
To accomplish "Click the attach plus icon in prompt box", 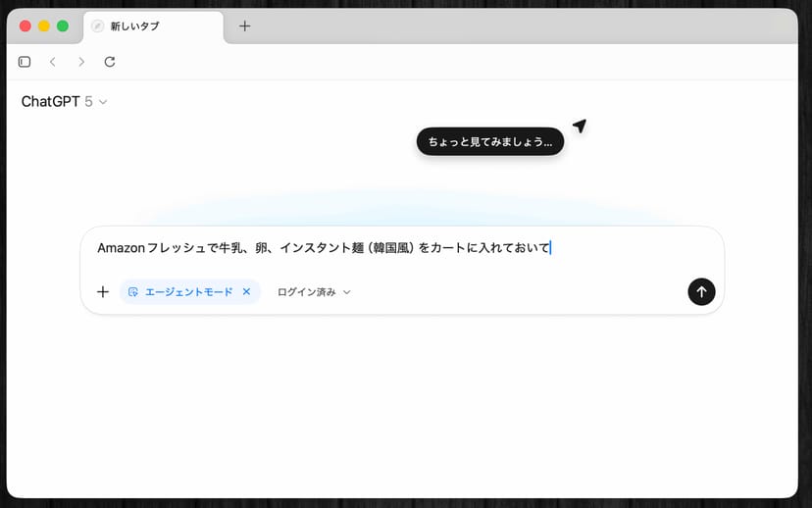I will pos(103,292).
